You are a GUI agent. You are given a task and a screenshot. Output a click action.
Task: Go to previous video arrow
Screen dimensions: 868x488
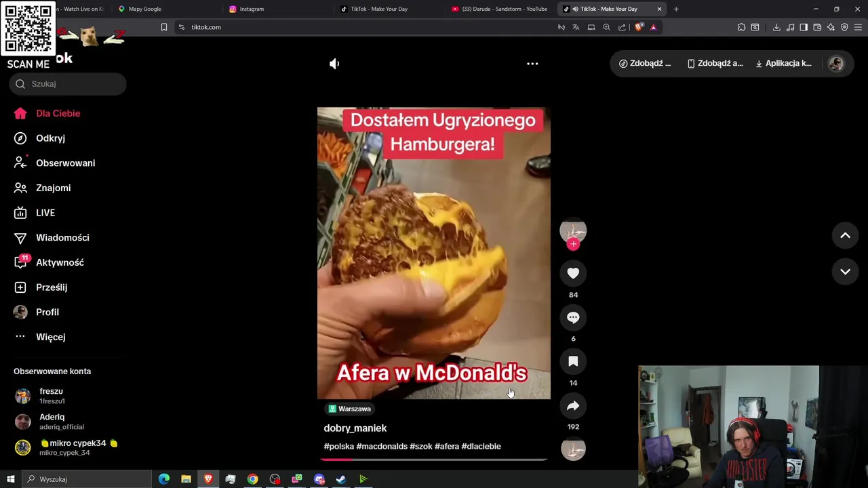point(845,235)
